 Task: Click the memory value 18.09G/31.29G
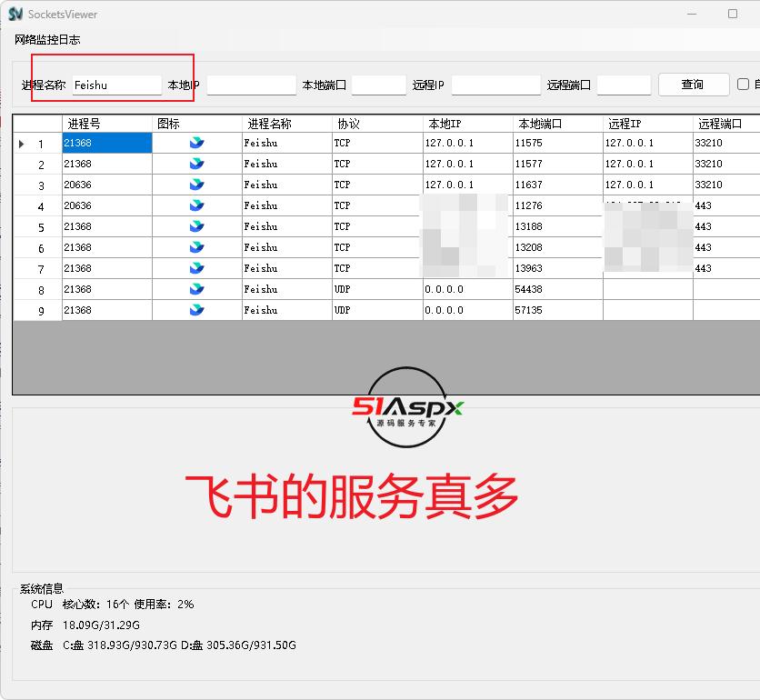[x=101, y=625]
